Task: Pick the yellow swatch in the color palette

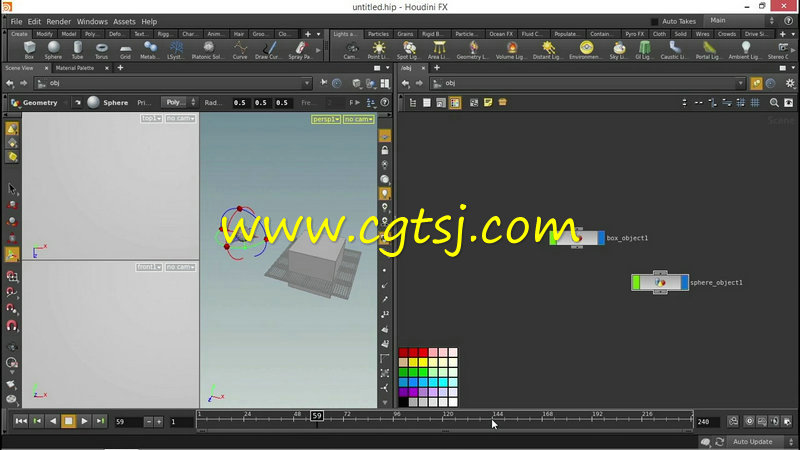Action: tap(423, 362)
